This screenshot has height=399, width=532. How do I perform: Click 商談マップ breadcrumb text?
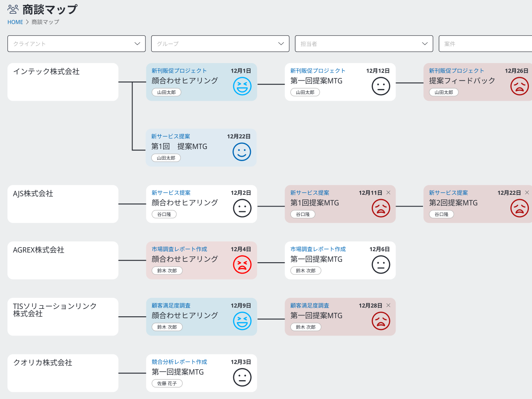point(45,22)
